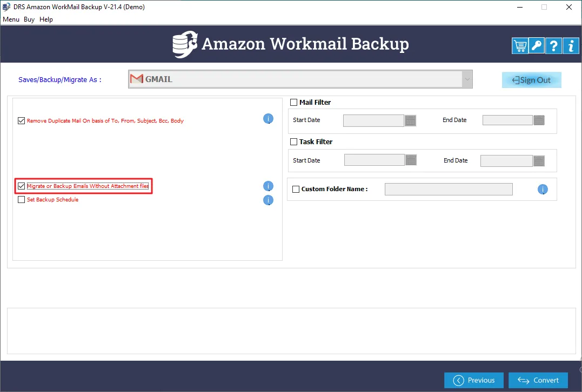
Task: Show info for Remove Duplicate Mail option
Action: click(268, 119)
